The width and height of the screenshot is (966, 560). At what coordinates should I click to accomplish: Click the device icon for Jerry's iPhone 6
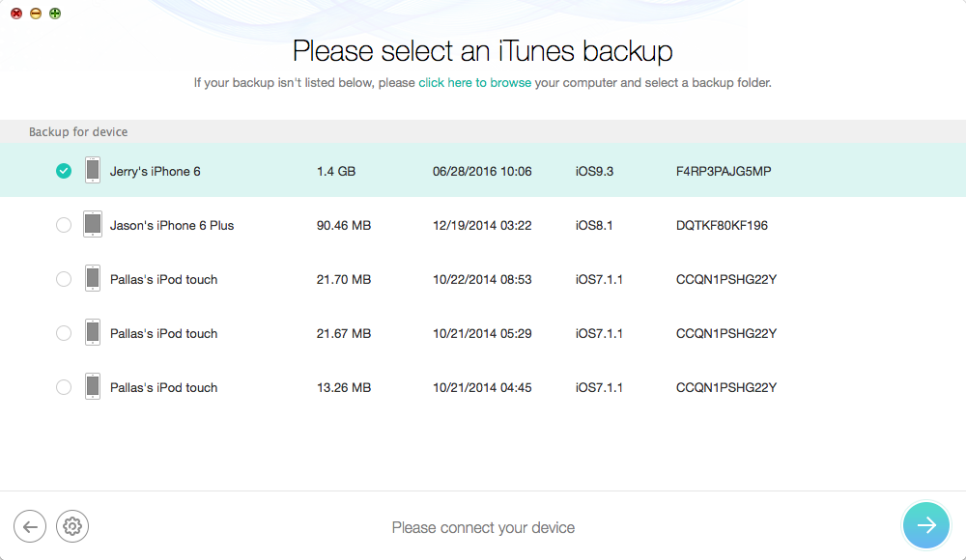(93, 170)
